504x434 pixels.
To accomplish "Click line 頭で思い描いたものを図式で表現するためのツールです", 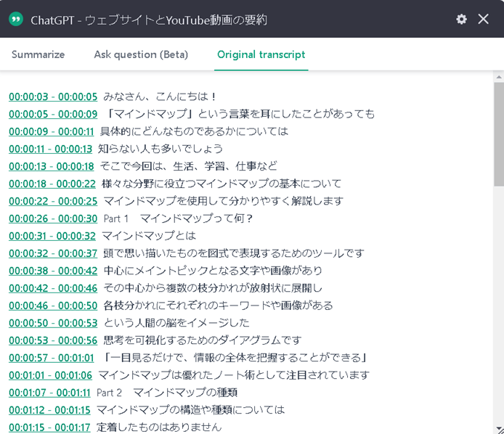I will click(234, 253).
